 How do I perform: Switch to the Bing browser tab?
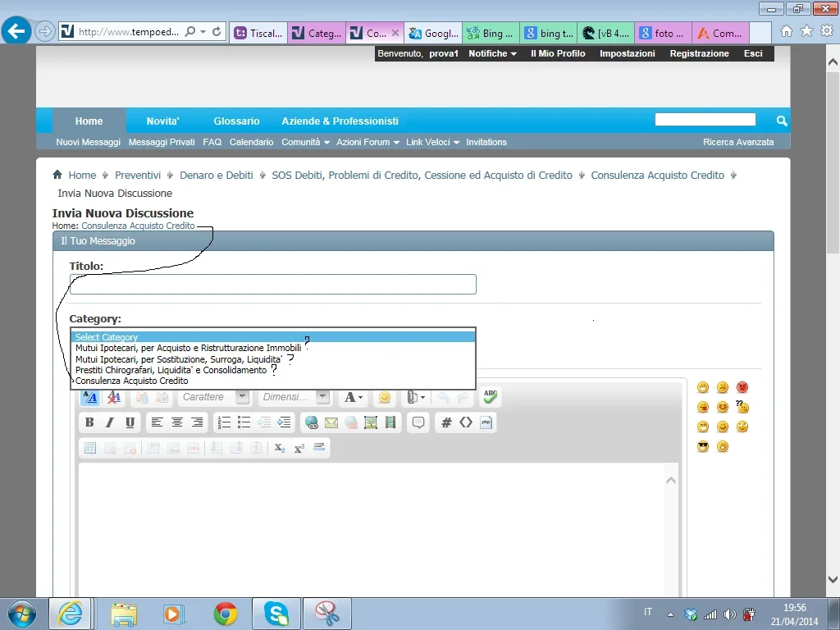coord(491,33)
